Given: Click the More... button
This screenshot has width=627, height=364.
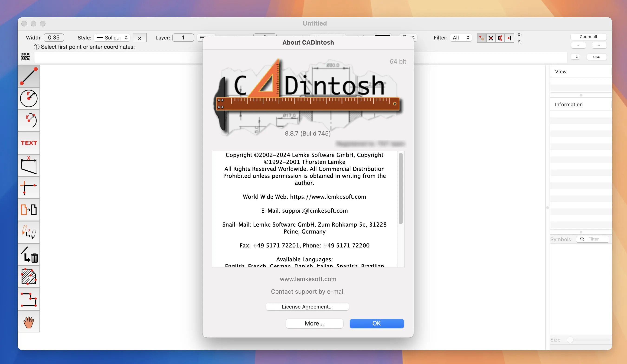Looking at the screenshot, I should point(314,323).
